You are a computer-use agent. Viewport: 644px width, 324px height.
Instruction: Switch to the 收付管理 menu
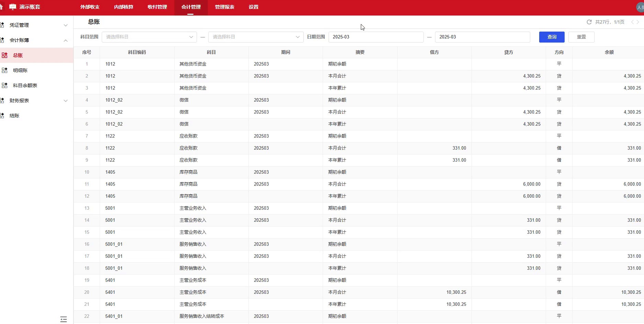click(157, 7)
